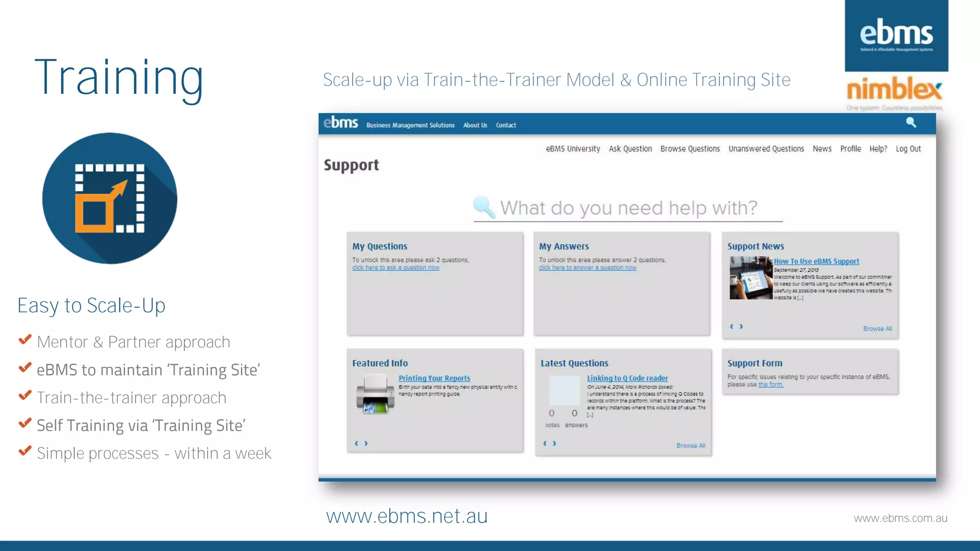Click the 'Support' page heading
This screenshot has height=551, width=980.
pos(351,165)
